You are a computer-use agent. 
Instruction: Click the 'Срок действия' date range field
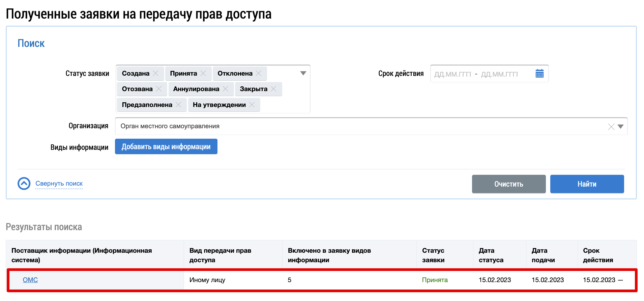(x=482, y=74)
